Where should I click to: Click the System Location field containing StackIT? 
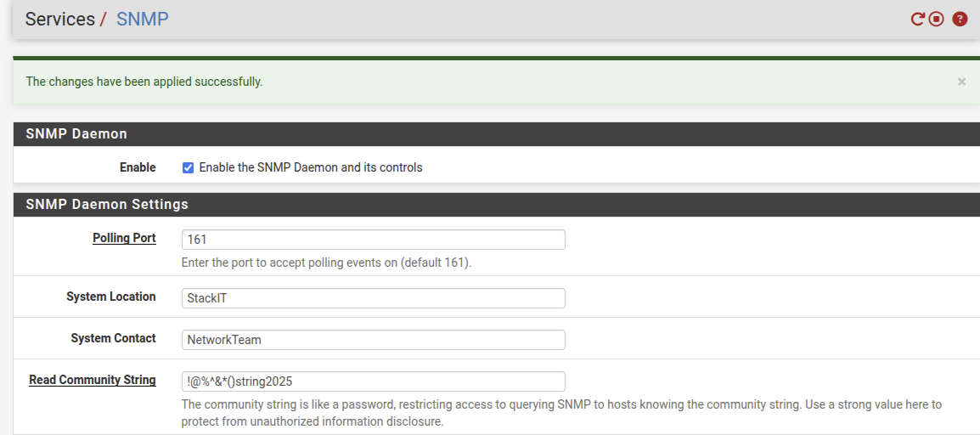tap(373, 298)
